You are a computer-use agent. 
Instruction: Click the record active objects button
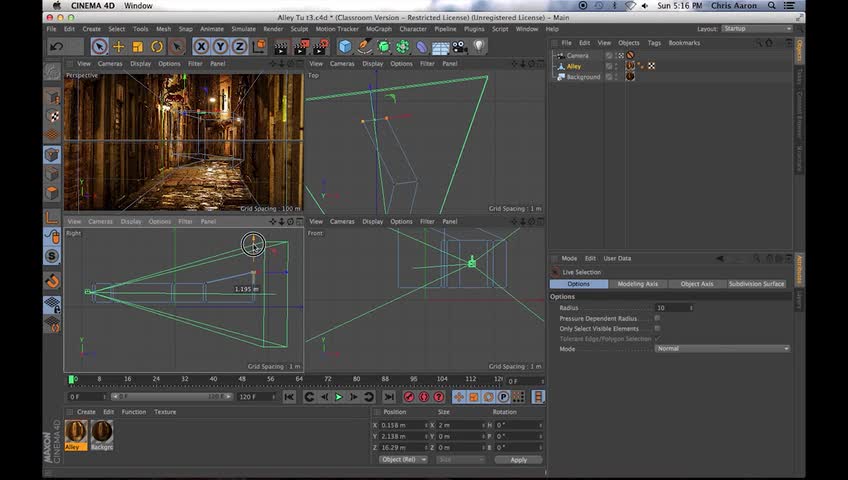click(409, 397)
